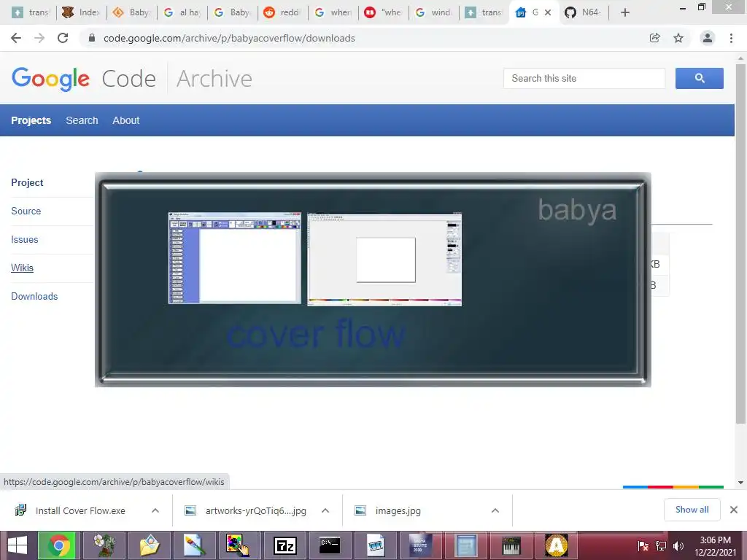Switch to the reddit tab

[x=283, y=12]
